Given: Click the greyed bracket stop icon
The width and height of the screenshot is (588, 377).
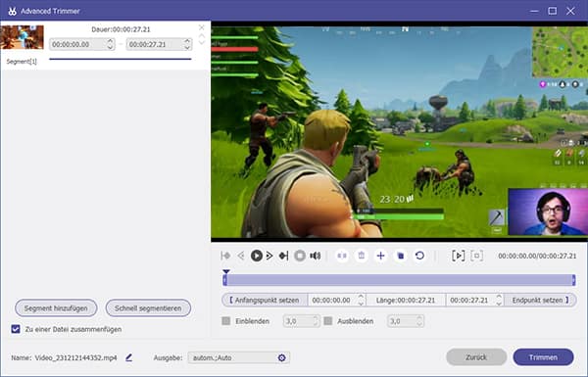Looking at the screenshot, I should [476, 256].
